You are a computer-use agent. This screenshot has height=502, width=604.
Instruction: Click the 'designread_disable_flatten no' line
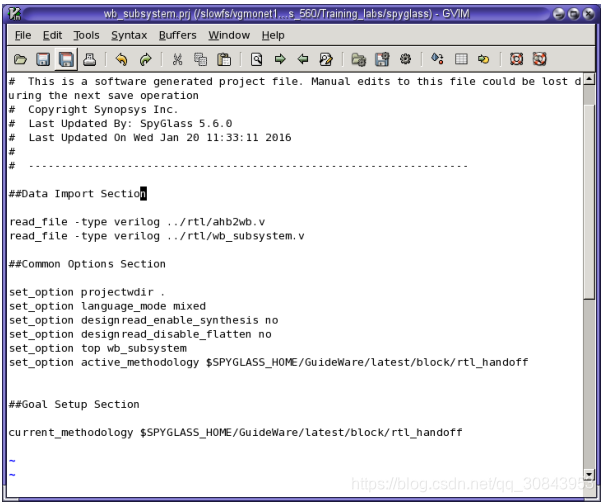click(140, 334)
